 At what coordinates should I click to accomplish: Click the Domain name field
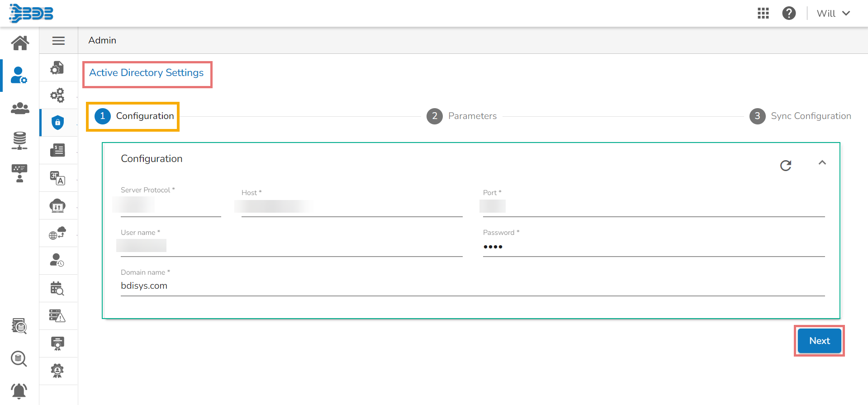[x=473, y=286]
